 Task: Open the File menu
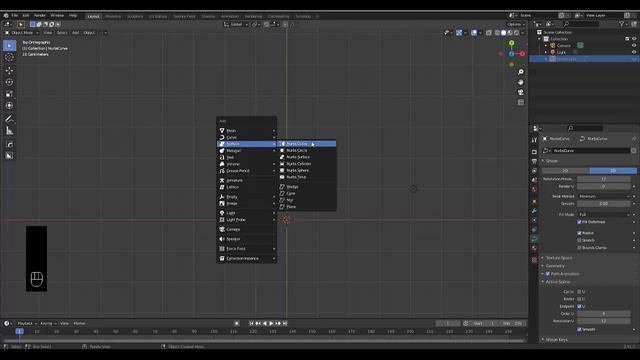14,16
